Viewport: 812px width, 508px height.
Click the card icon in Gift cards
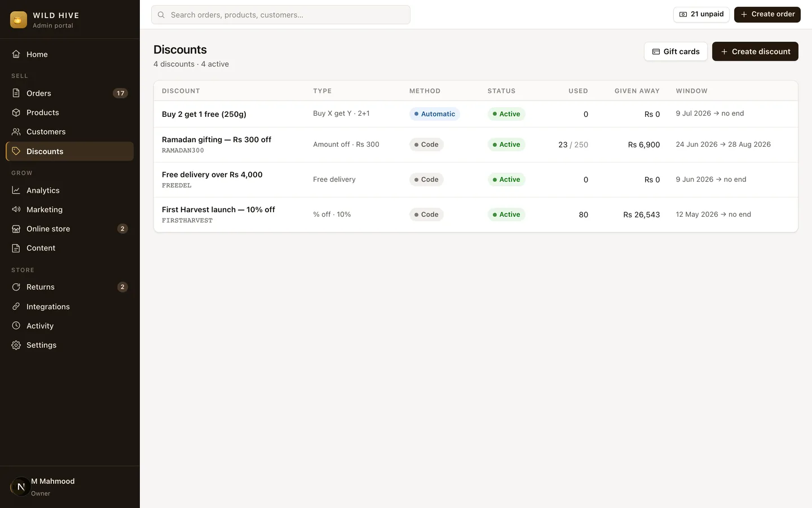click(x=656, y=51)
